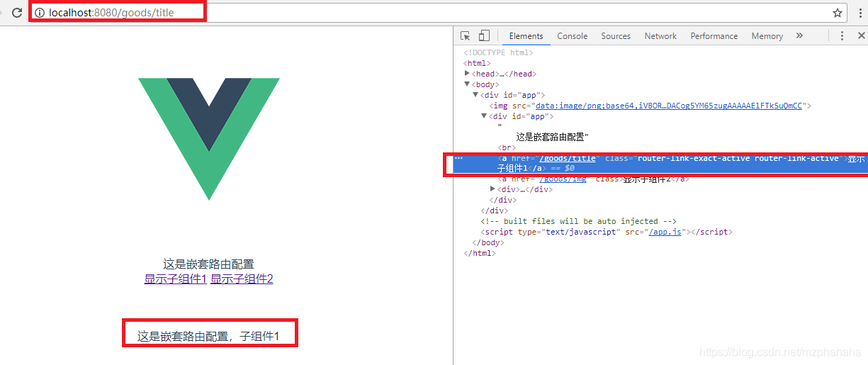The image size is (868, 365).
Task: Click the 显示子组件1 link on the page
Action: click(176, 279)
